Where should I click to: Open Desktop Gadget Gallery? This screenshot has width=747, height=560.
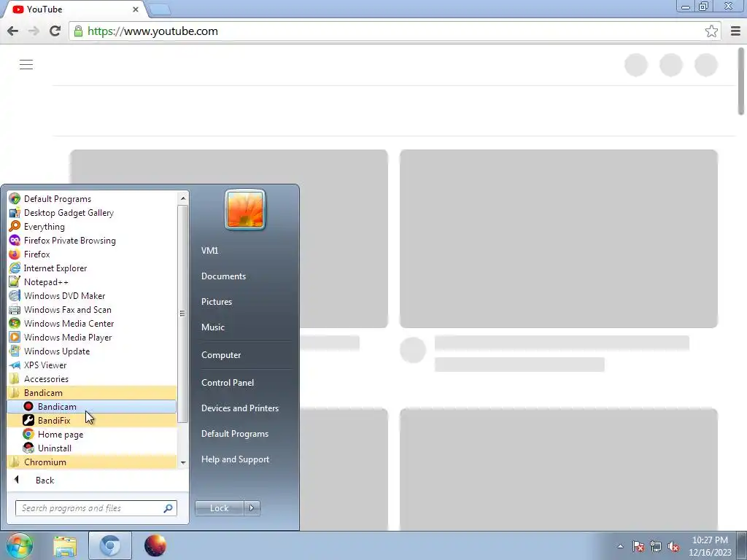[91, 212]
